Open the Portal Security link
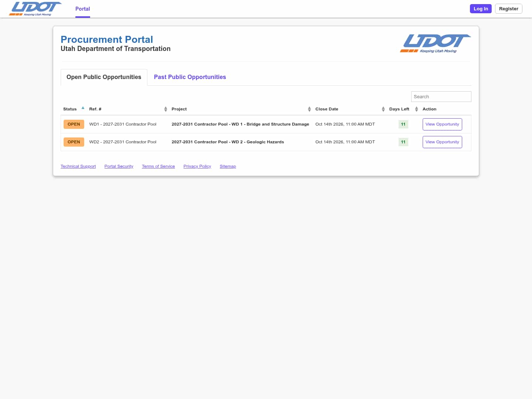Viewport: 532px width, 399px height. point(119,166)
